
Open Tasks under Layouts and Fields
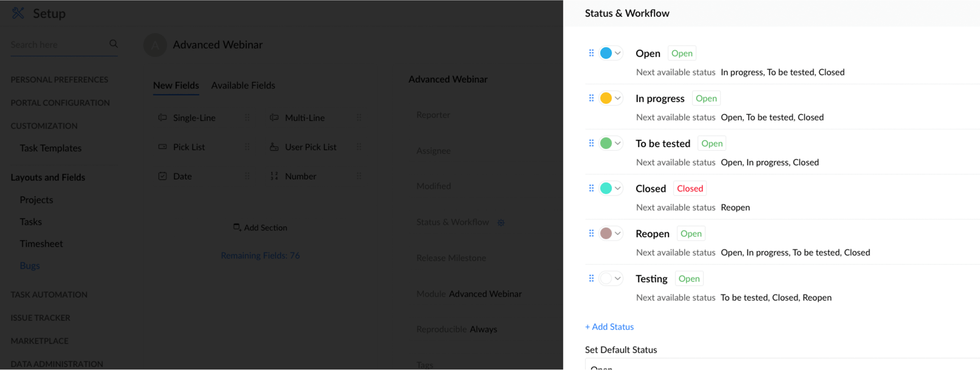pos(30,221)
